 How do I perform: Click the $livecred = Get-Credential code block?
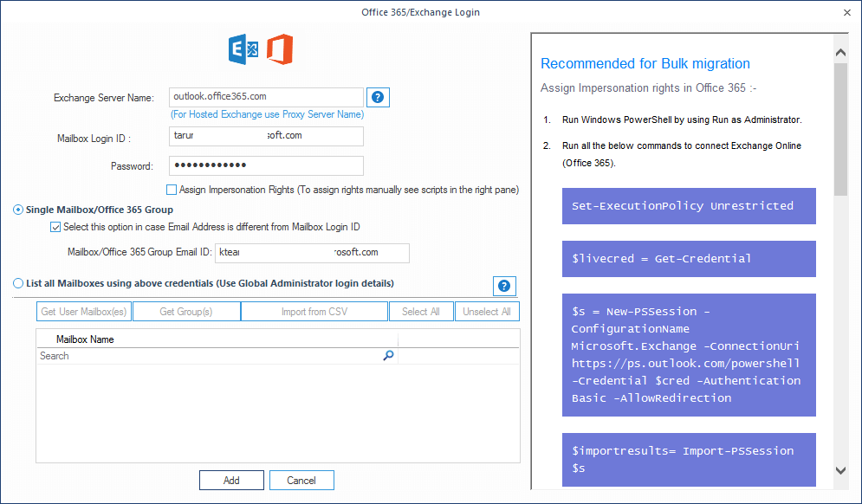[x=689, y=259]
